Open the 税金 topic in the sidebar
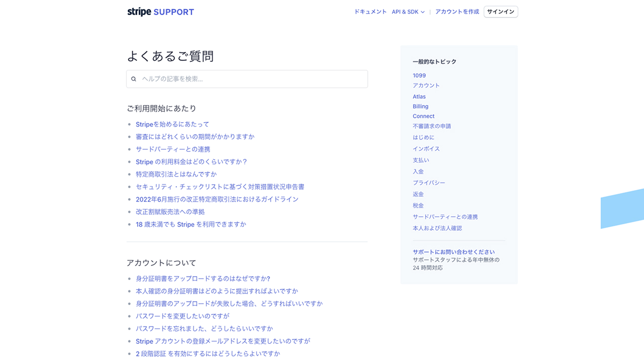The width and height of the screenshot is (644, 362). tap(418, 205)
